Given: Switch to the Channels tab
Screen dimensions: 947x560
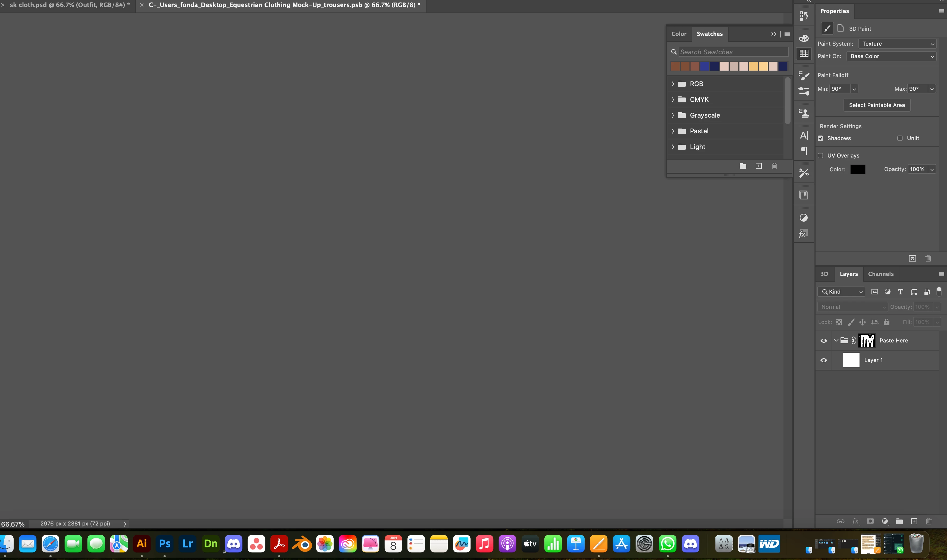Looking at the screenshot, I should tap(880, 274).
